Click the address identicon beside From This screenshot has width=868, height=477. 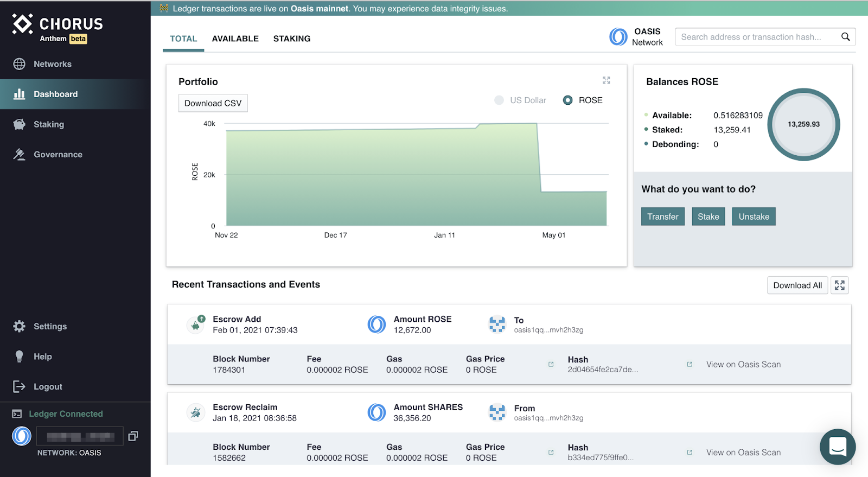click(497, 412)
